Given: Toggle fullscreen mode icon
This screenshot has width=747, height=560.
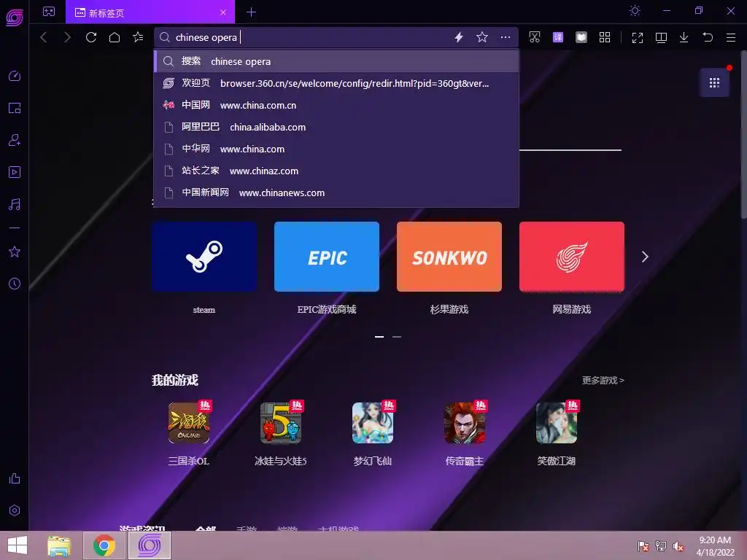Looking at the screenshot, I should tap(638, 38).
